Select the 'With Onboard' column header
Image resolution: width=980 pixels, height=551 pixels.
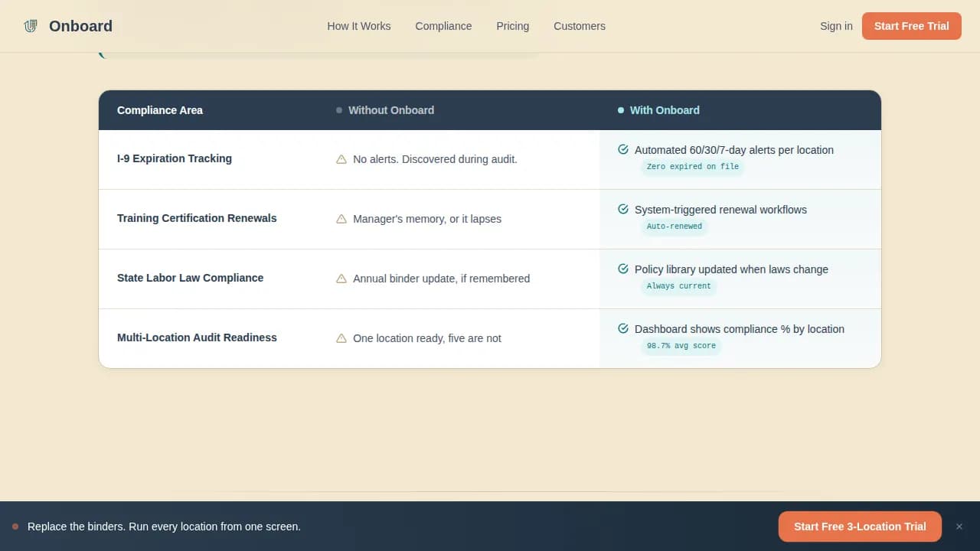click(664, 110)
